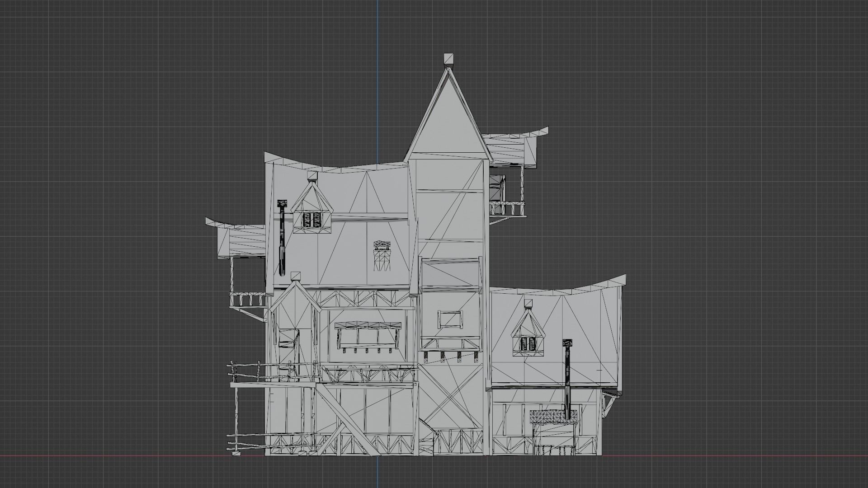Select the left side balcony railing

[x=248, y=299]
